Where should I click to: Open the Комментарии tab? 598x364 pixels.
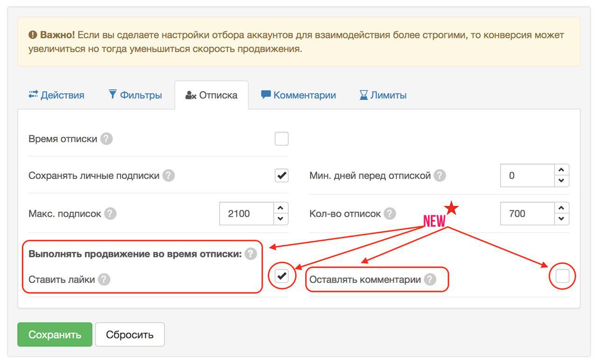pyautogui.click(x=299, y=95)
